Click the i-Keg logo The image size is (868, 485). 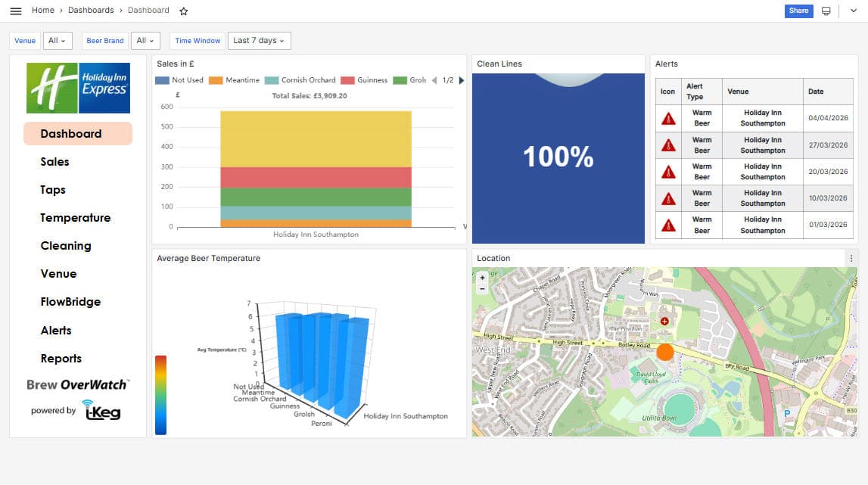[x=102, y=409]
